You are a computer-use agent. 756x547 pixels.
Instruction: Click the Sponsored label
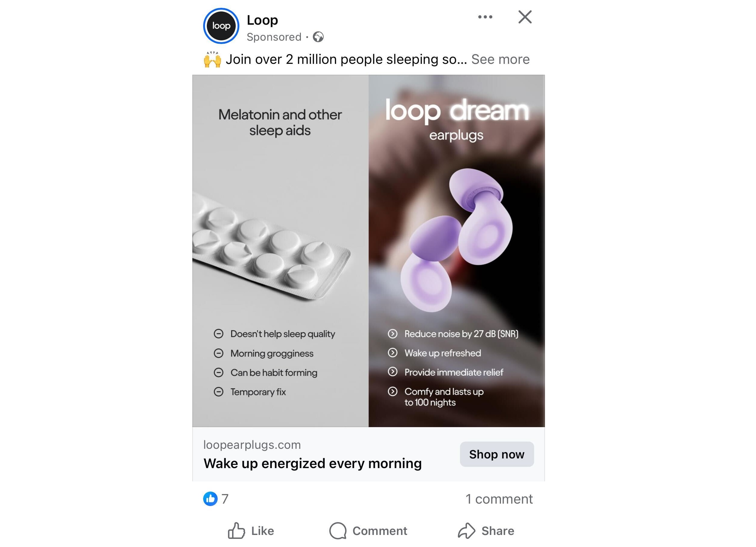coord(274,37)
